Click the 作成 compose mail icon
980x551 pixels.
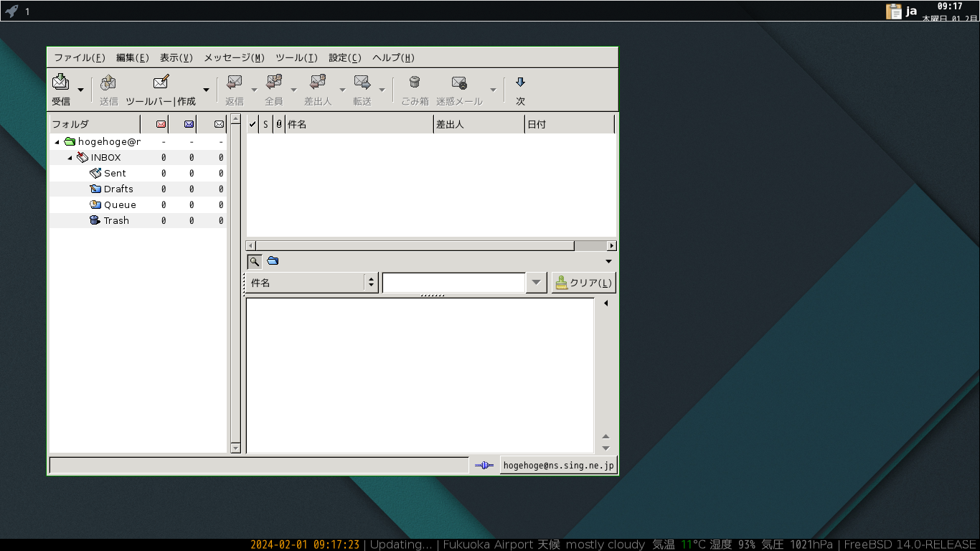[x=161, y=83]
